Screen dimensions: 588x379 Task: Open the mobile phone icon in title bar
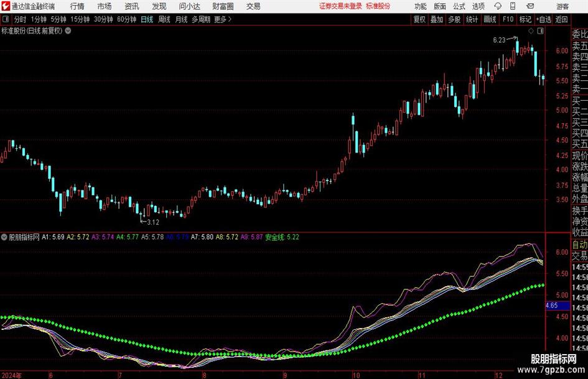513,6
